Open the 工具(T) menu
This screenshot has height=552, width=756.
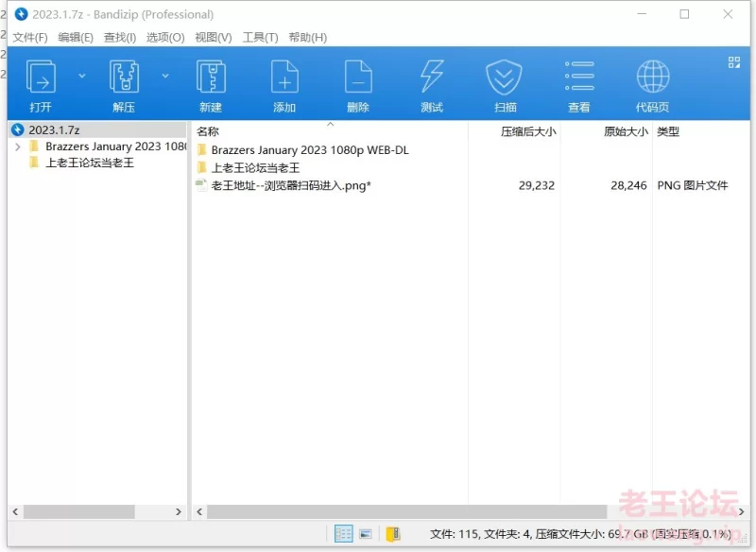pos(261,37)
